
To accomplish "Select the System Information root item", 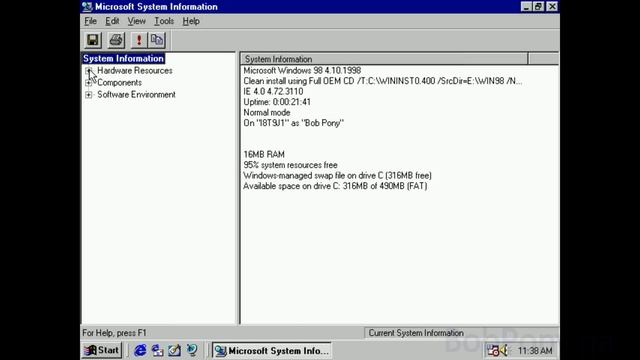I will pos(123,58).
